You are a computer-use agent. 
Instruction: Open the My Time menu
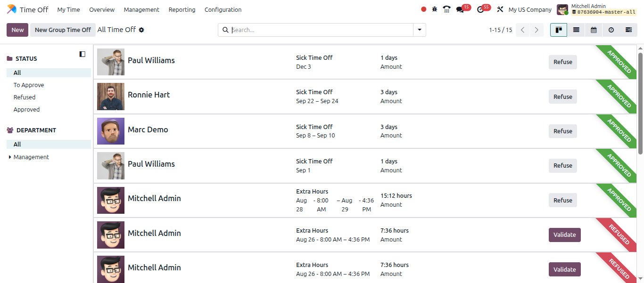[x=68, y=9]
